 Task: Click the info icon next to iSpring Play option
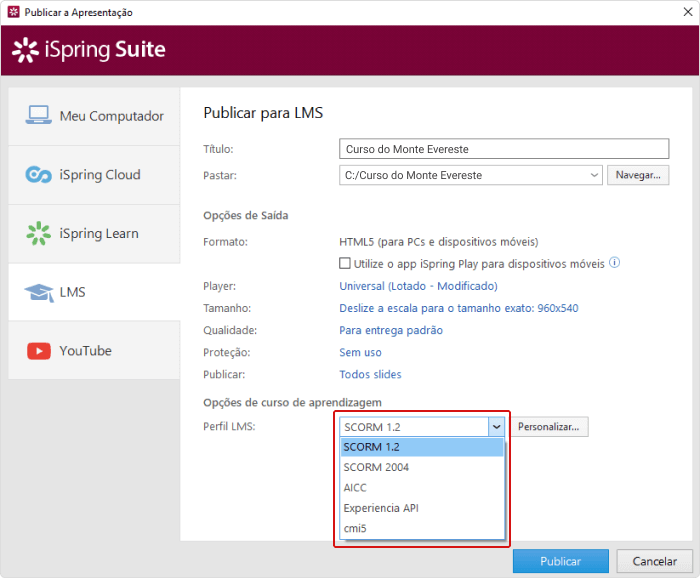(615, 262)
